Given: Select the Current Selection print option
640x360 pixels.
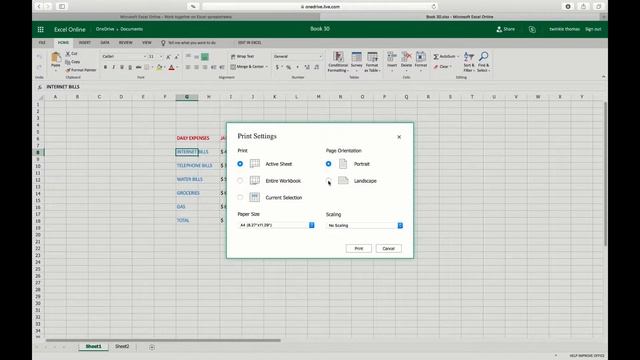Looking at the screenshot, I should point(240,197).
